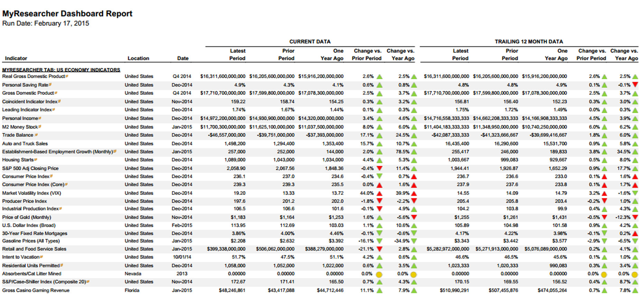Click the note icon next to S&P/Case-Shiller Index
Viewport: 644px width, 300px height.
(88, 282)
